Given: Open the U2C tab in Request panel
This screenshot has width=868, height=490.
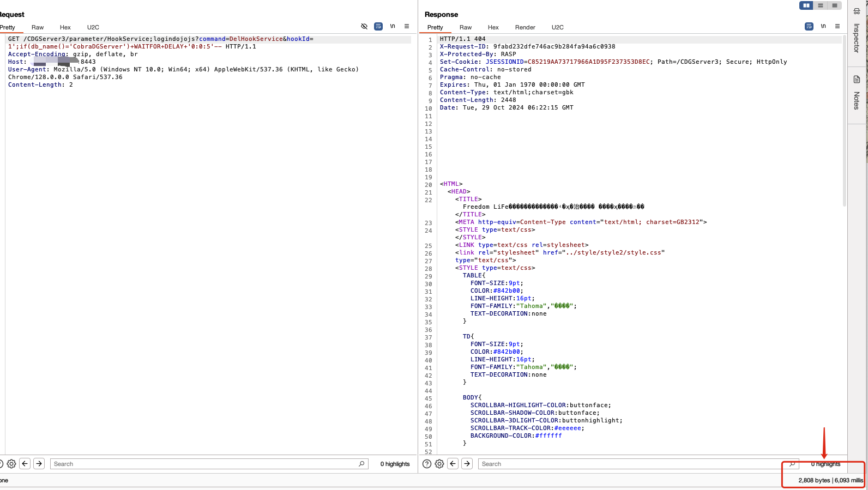Looking at the screenshot, I should point(93,27).
